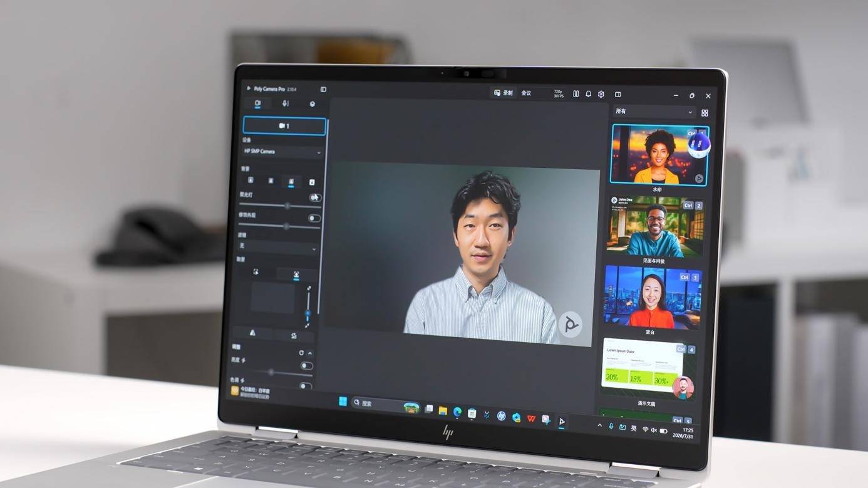Open Task View from the taskbar
This screenshot has height=488, width=868.
tap(429, 409)
